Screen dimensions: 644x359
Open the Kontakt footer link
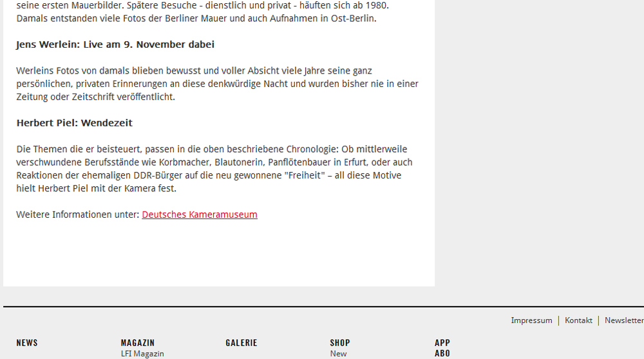coord(578,320)
